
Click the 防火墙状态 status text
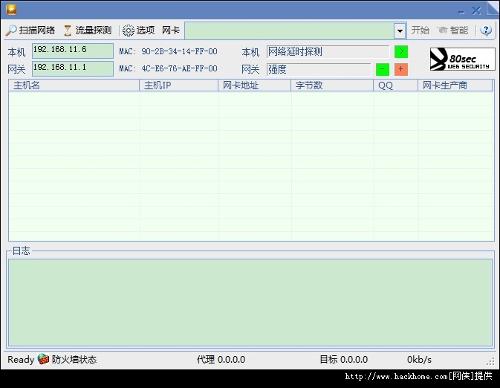click(x=74, y=359)
